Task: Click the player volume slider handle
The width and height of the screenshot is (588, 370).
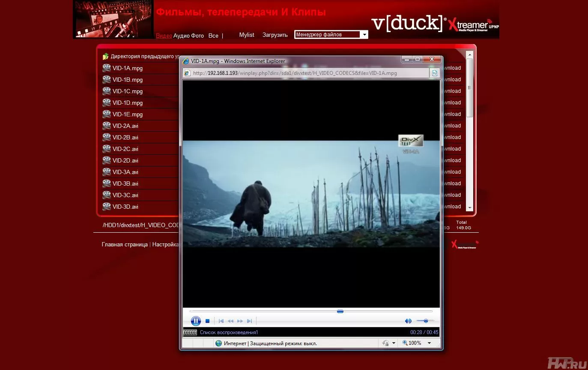Action: click(425, 321)
